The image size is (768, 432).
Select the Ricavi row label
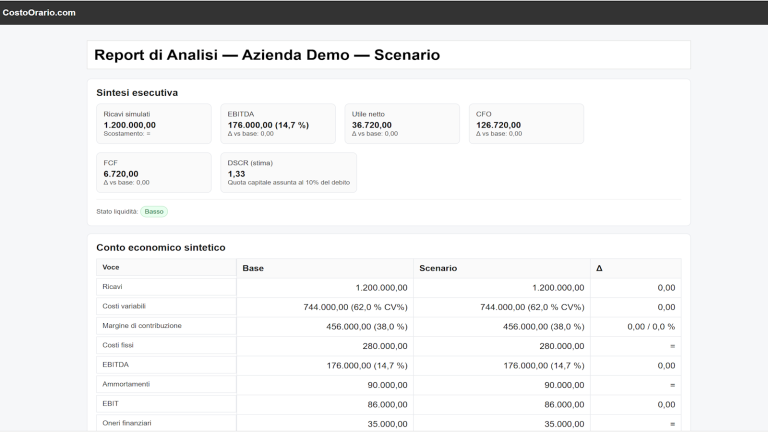pyautogui.click(x=112, y=287)
